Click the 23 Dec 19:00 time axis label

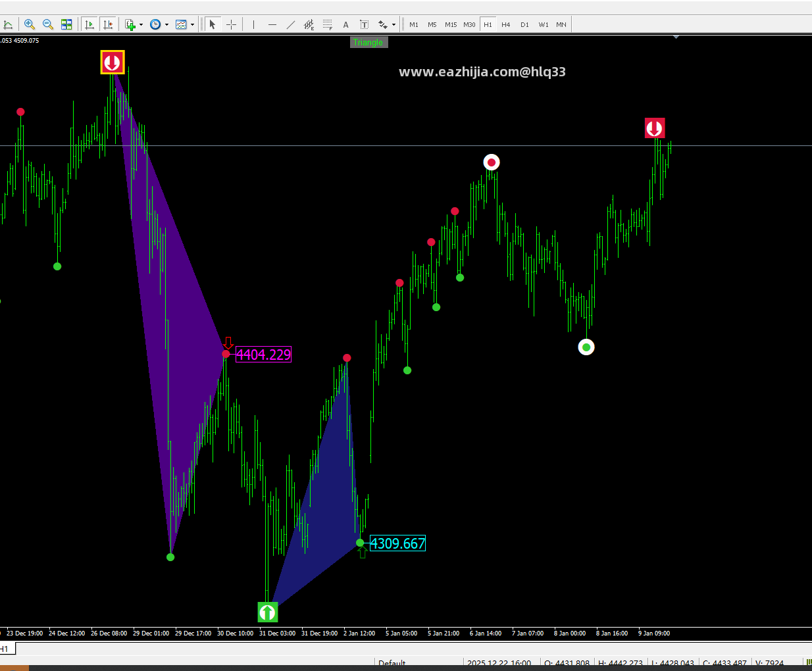[x=25, y=634]
